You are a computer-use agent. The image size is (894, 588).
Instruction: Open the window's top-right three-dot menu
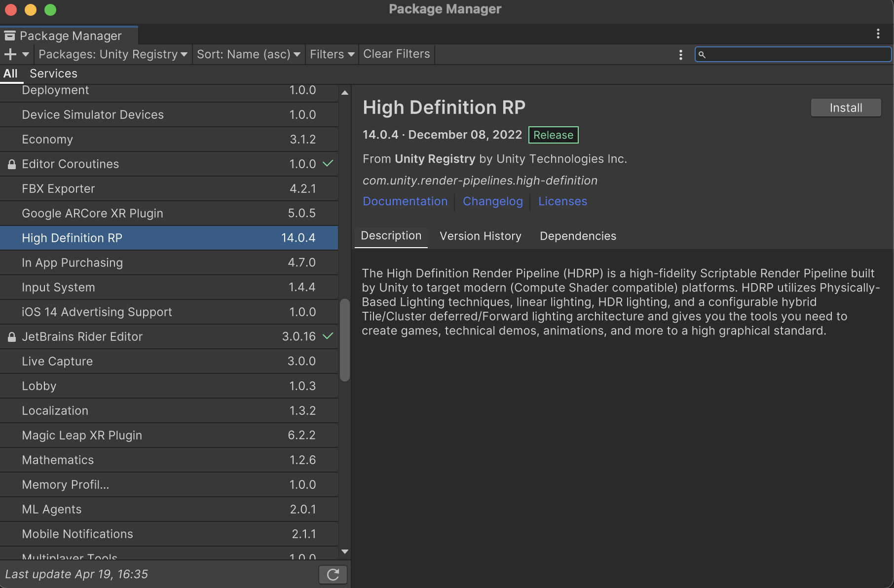(x=878, y=34)
